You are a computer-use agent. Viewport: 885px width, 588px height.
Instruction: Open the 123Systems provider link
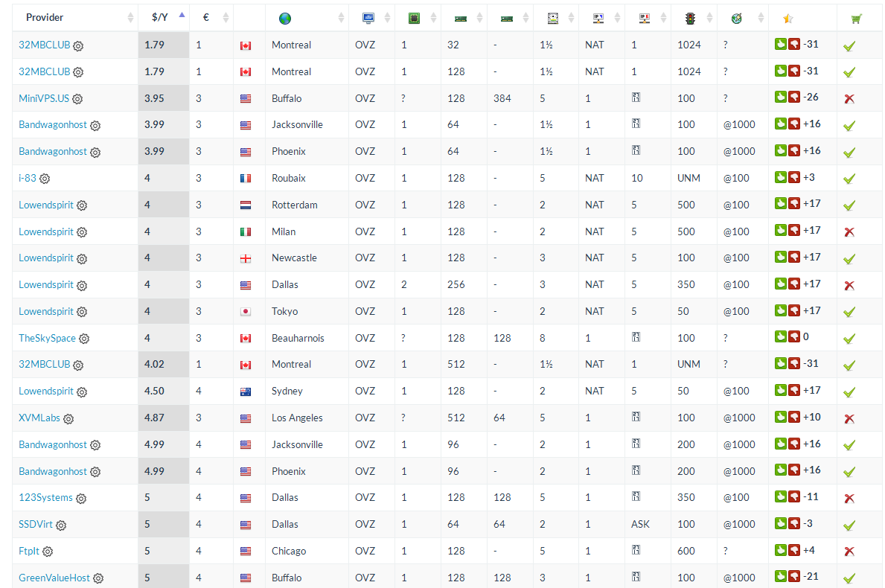point(45,497)
